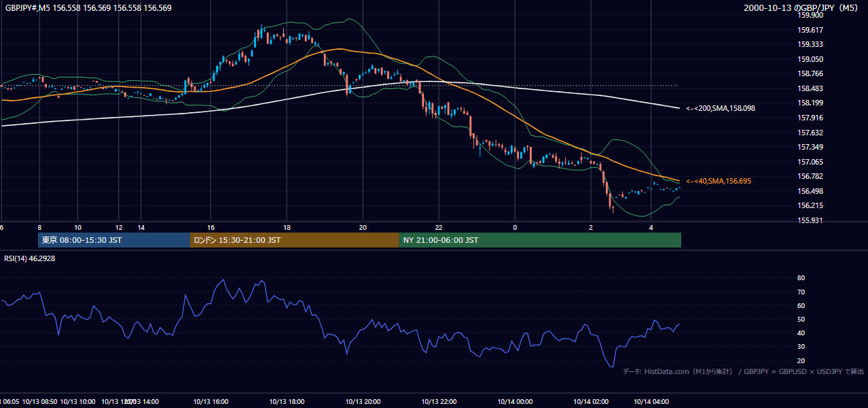Click the 10/13 08:50 date label
Screen dimensions: 868x408
(39, 402)
